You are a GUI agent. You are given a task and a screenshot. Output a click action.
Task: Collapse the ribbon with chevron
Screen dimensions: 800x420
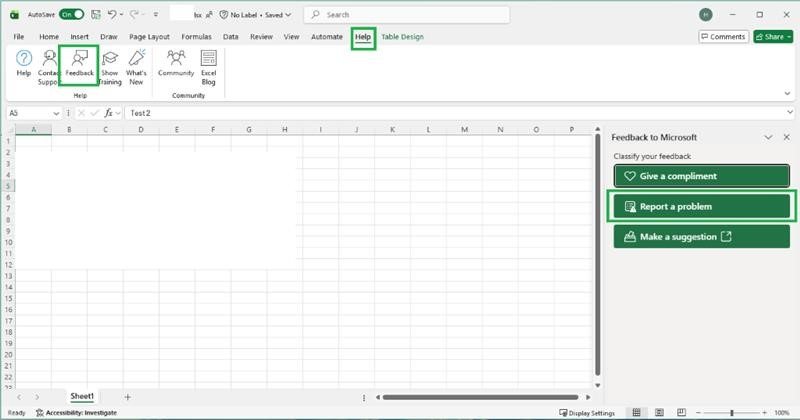(787, 93)
